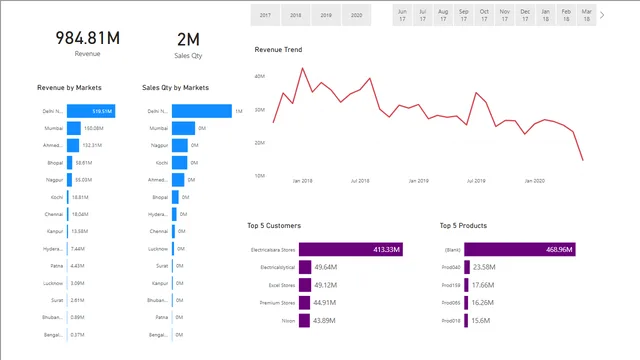Click the Top 5 Customers title
640x360 pixels.
tap(274, 225)
